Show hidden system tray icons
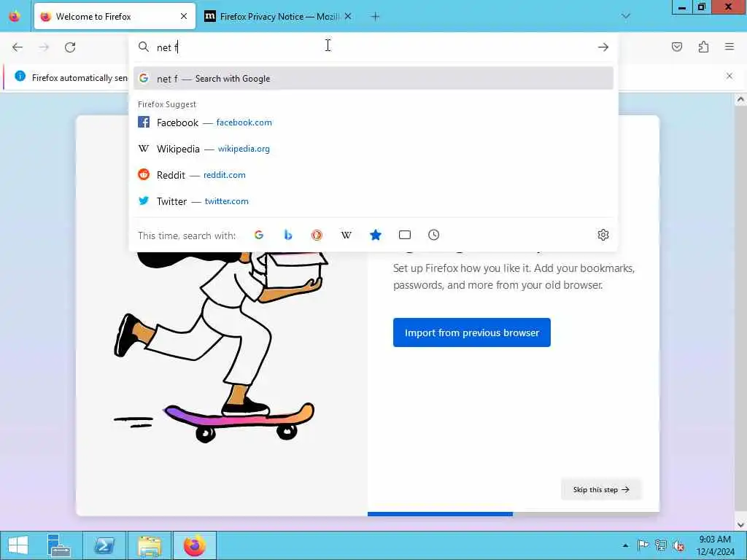Viewport: 747px width, 560px height. pos(625,545)
